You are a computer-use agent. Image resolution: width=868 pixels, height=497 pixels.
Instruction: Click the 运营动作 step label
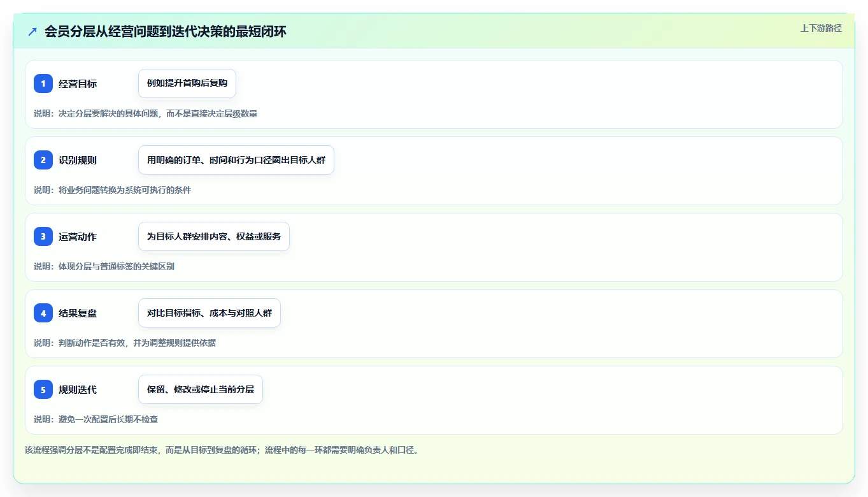tap(78, 236)
